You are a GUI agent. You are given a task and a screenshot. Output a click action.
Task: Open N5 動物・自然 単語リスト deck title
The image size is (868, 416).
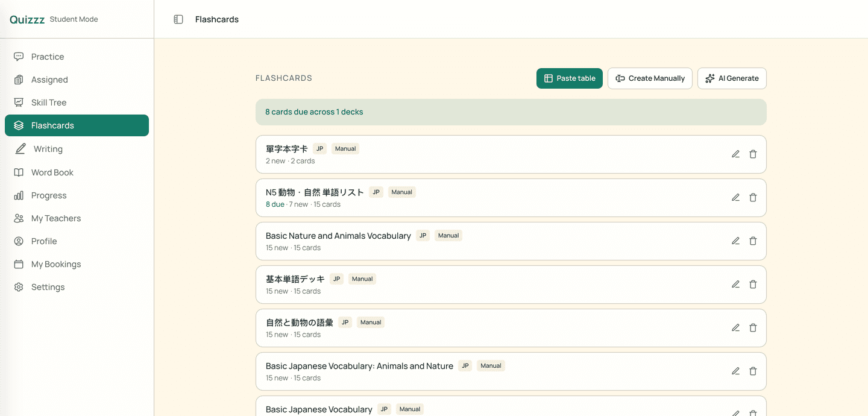point(315,192)
